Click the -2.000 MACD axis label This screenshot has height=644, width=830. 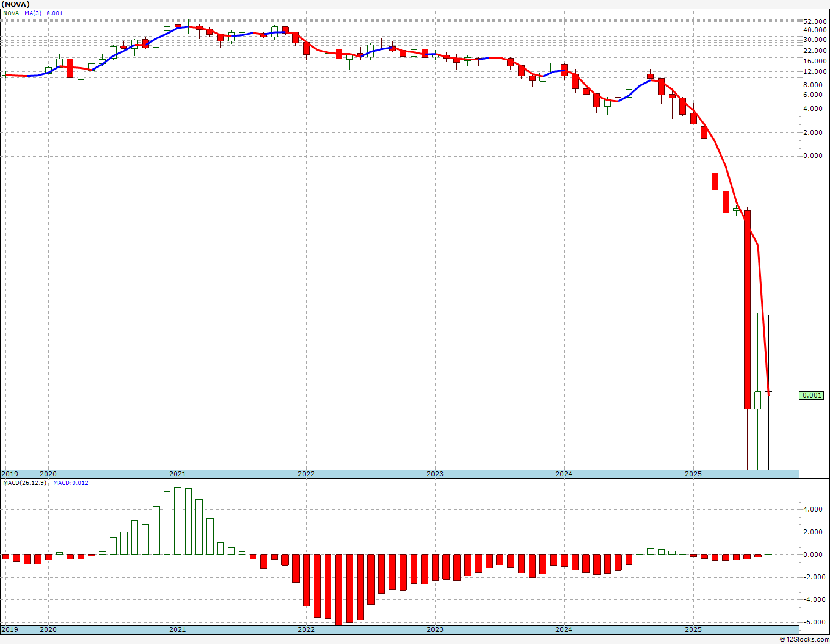pos(815,577)
